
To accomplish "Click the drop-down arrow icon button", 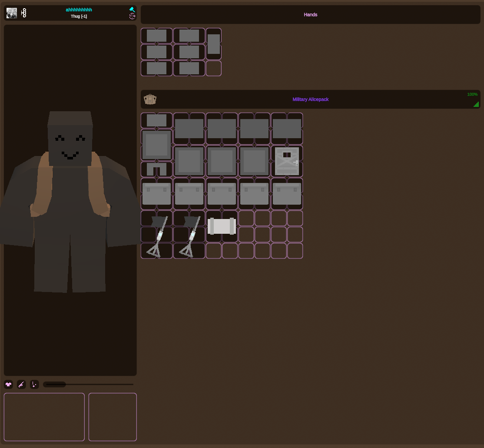I will (x=34, y=385).
